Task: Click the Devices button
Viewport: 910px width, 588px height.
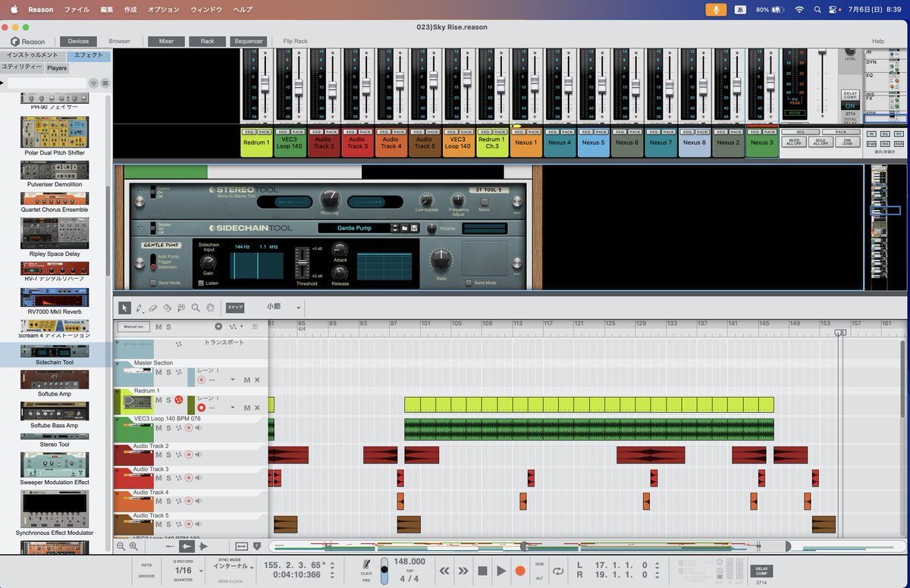Action: (78, 41)
